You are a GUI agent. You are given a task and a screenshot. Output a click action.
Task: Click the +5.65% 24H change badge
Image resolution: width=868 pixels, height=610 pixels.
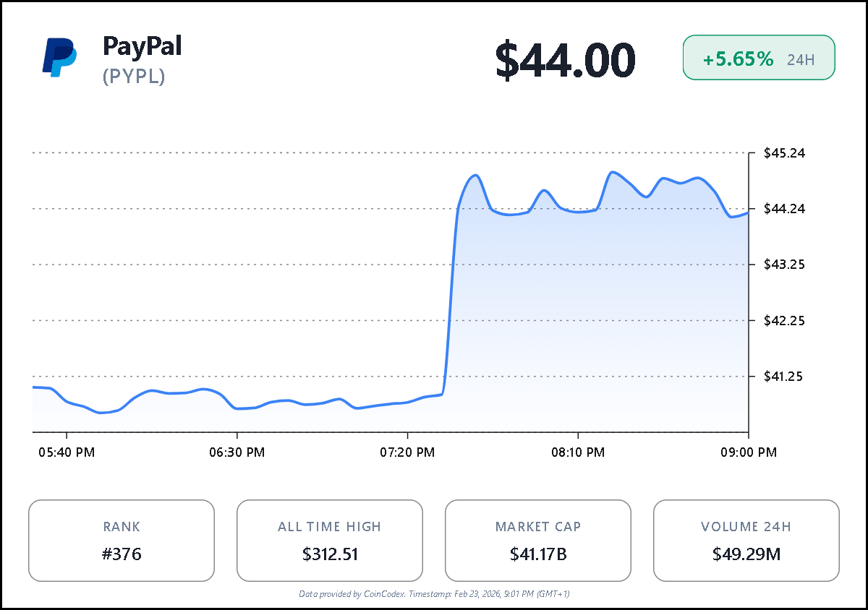click(x=759, y=58)
